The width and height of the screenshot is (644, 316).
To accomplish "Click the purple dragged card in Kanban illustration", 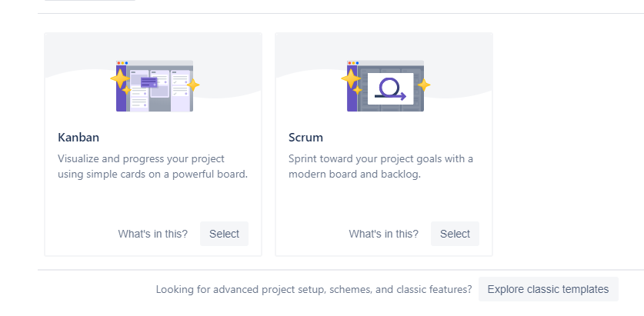I will coord(148,82).
